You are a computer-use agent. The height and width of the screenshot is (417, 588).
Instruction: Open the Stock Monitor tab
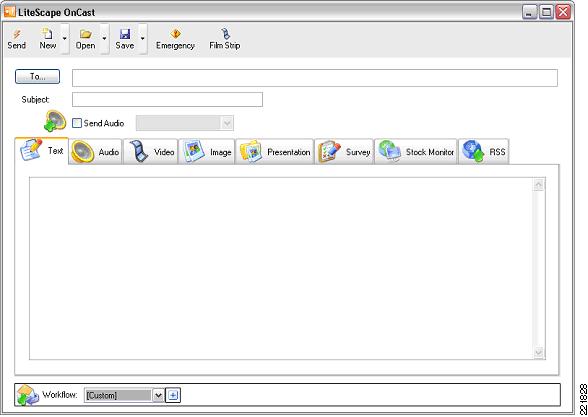[x=416, y=152]
